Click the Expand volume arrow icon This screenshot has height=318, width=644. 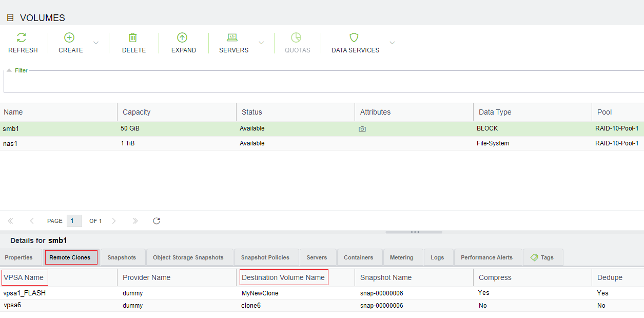point(182,38)
